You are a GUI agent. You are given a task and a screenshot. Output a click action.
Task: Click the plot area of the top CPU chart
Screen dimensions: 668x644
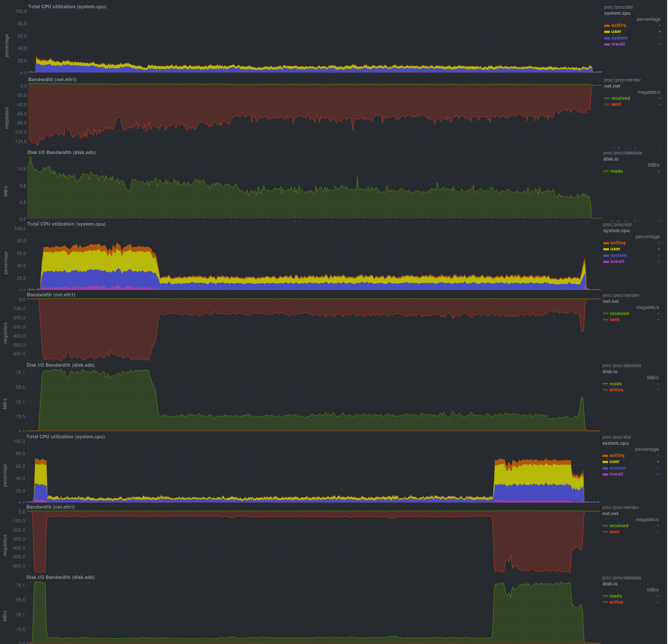315,42
